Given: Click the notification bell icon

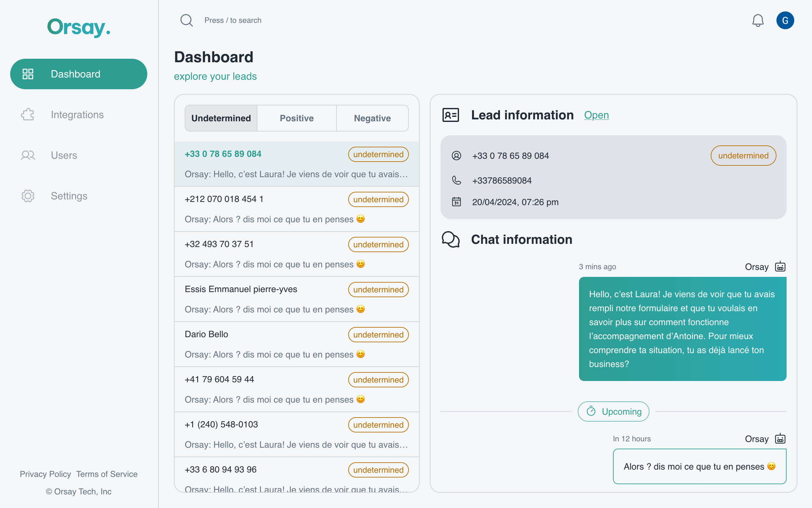Looking at the screenshot, I should (x=758, y=20).
